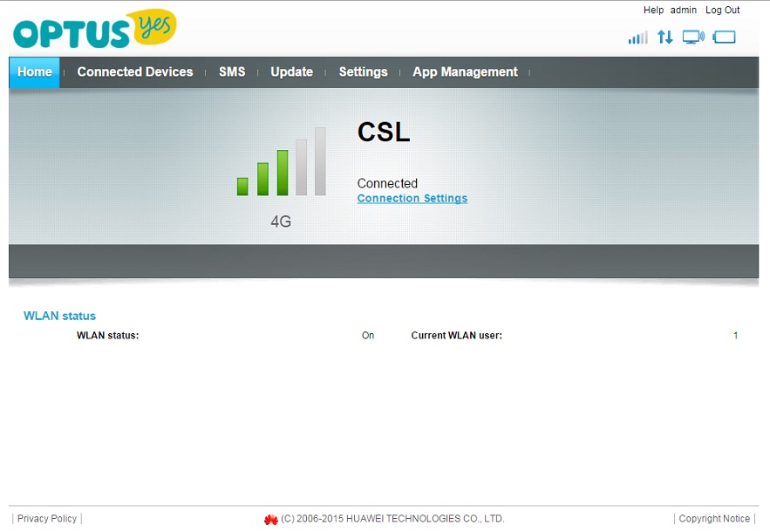Image resolution: width=770 pixels, height=532 pixels.
Task: Click the bold WLAN status: field label
Action: [x=108, y=336]
